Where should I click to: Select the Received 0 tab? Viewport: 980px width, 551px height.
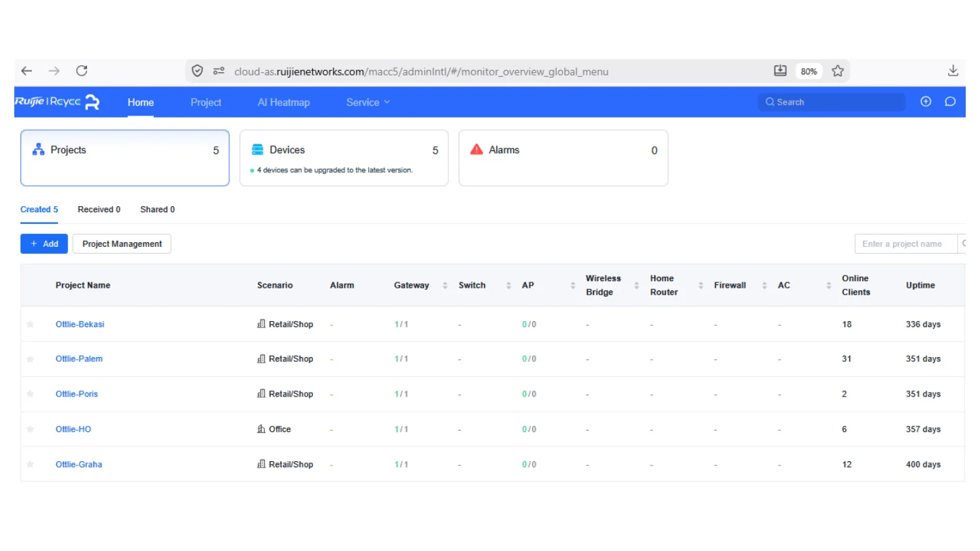coord(99,210)
